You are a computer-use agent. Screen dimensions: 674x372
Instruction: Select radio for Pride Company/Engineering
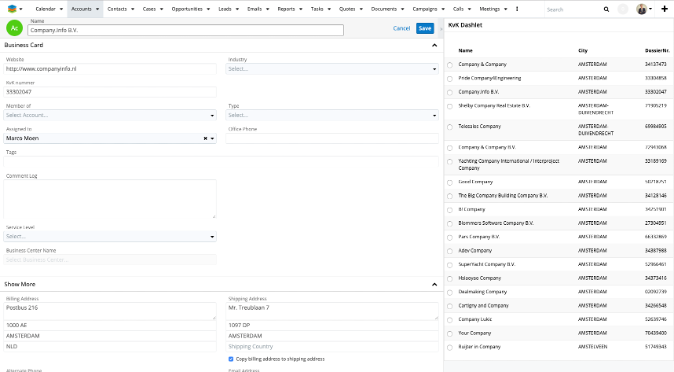tap(450, 79)
